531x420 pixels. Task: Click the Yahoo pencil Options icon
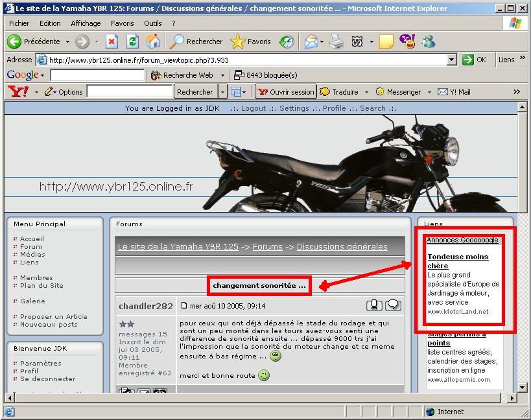click(x=49, y=91)
